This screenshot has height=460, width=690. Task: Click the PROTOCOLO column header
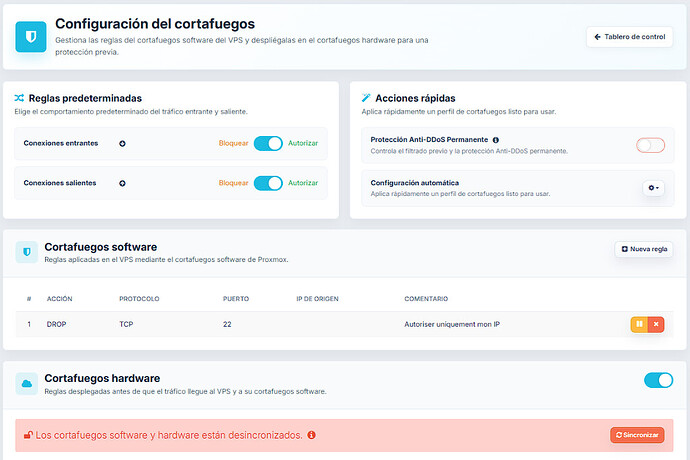(139, 299)
